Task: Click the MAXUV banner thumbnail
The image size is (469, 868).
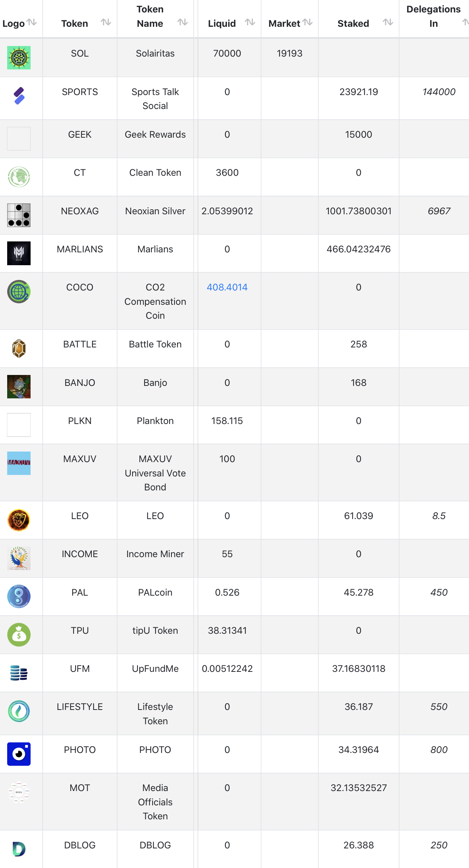Action: [19, 463]
